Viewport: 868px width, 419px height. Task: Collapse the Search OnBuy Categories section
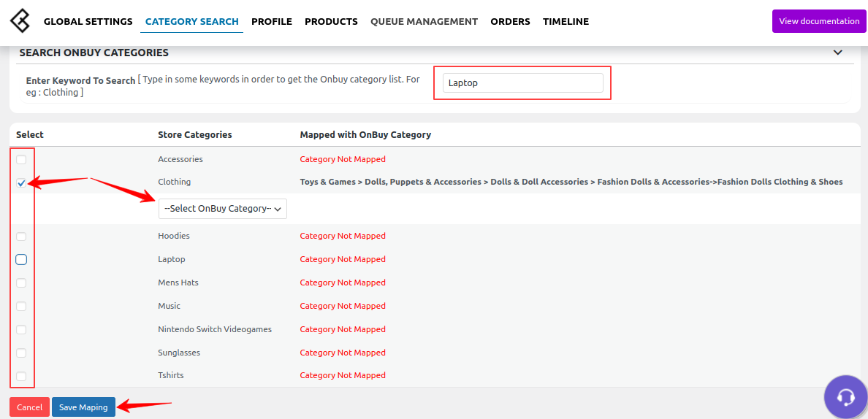click(x=838, y=53)
